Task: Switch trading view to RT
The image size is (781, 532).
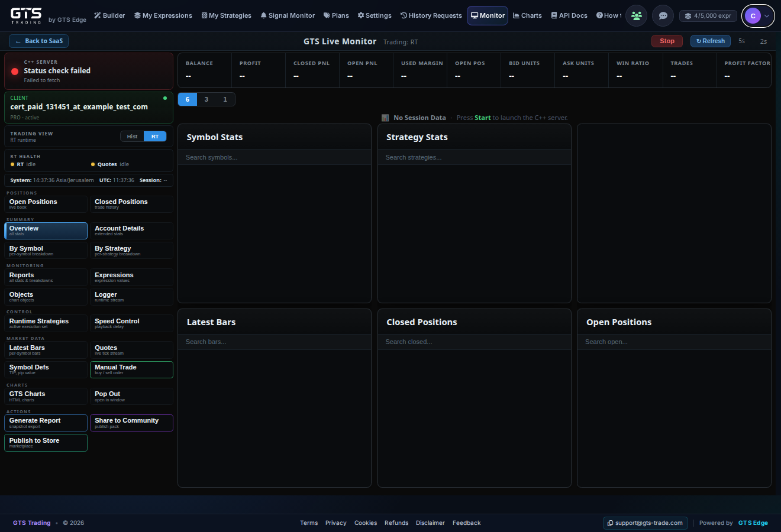Action: 155,137
